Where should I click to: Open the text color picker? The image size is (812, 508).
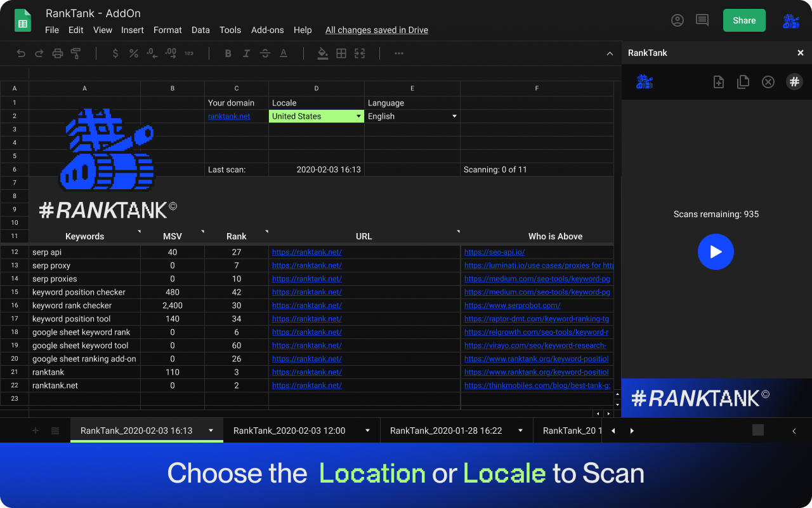(x=284, y=53)
